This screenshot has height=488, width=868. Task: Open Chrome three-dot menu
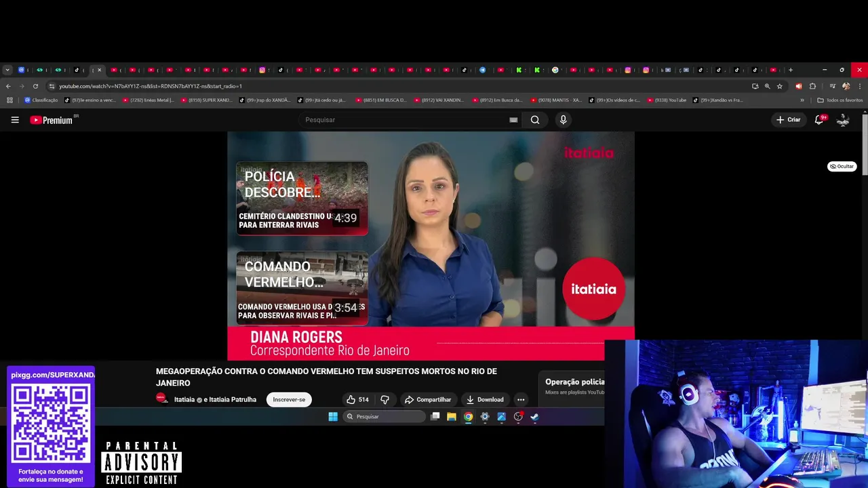[x=860, y=86]
